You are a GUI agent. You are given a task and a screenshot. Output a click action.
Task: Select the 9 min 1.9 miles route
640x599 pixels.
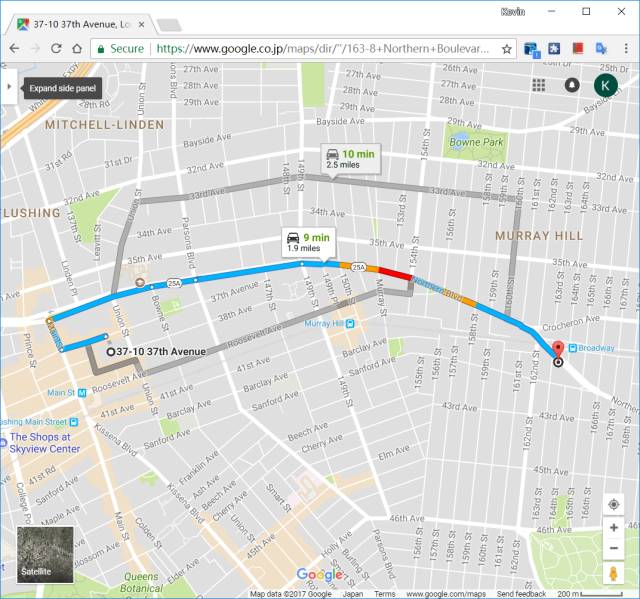point(309,242)
